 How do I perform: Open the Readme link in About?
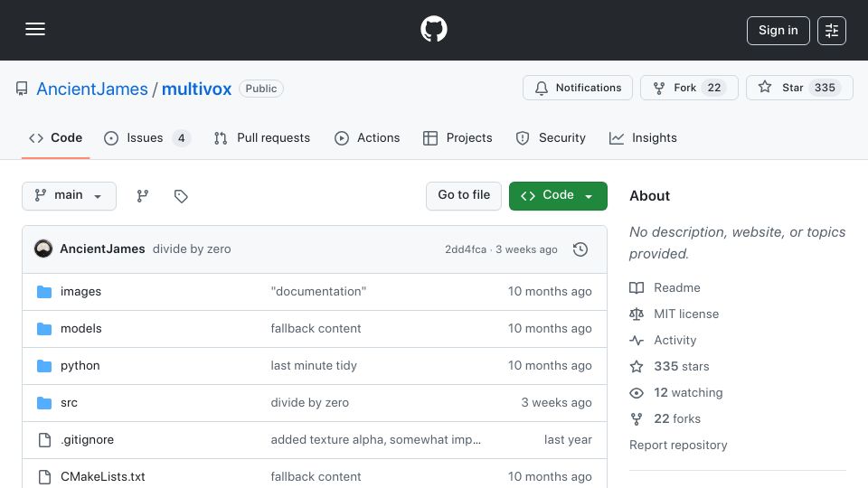click(x=677, y=287)
